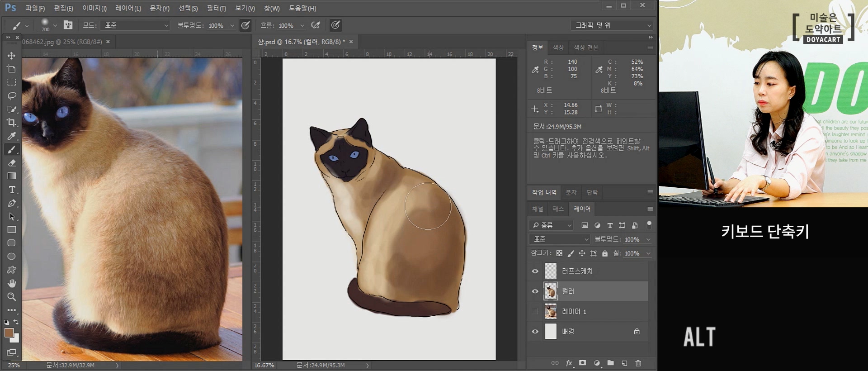Create a new layer group folder

pos(610,363)
